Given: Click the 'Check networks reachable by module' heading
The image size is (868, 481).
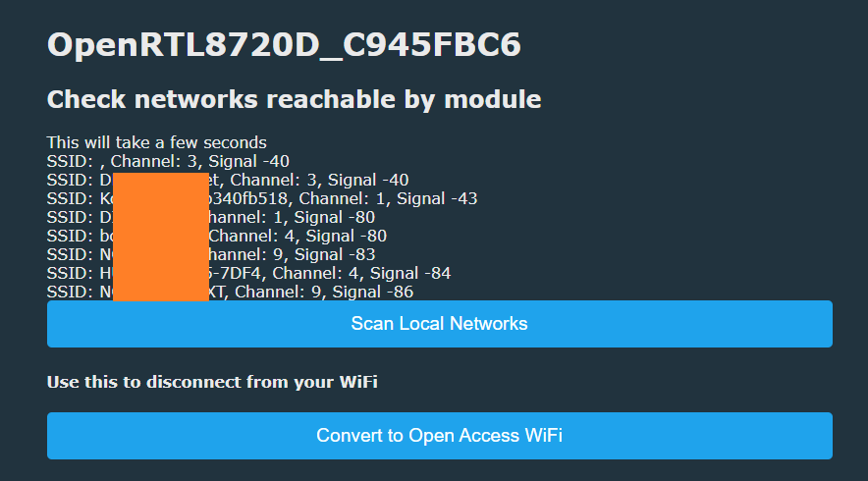Looking at the screenshot, I should pos(294,99).
